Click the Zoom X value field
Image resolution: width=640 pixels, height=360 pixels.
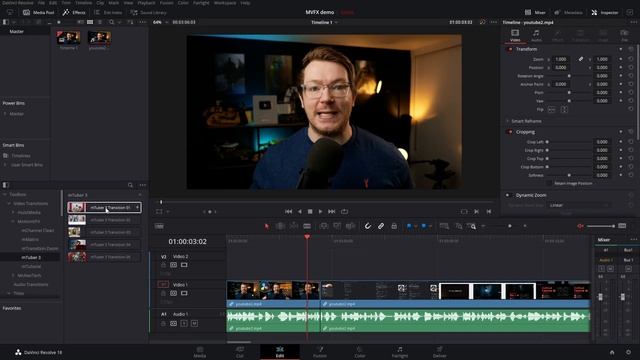pos(561,59)
